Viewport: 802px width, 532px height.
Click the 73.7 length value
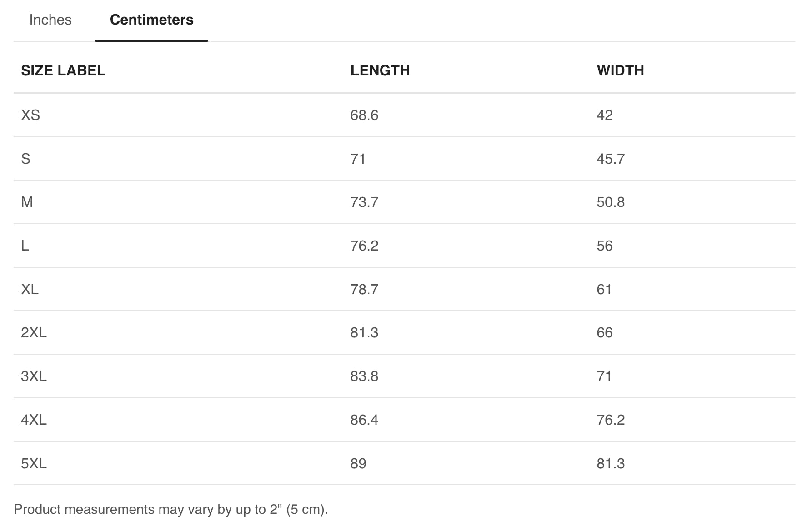click(364, 202)
